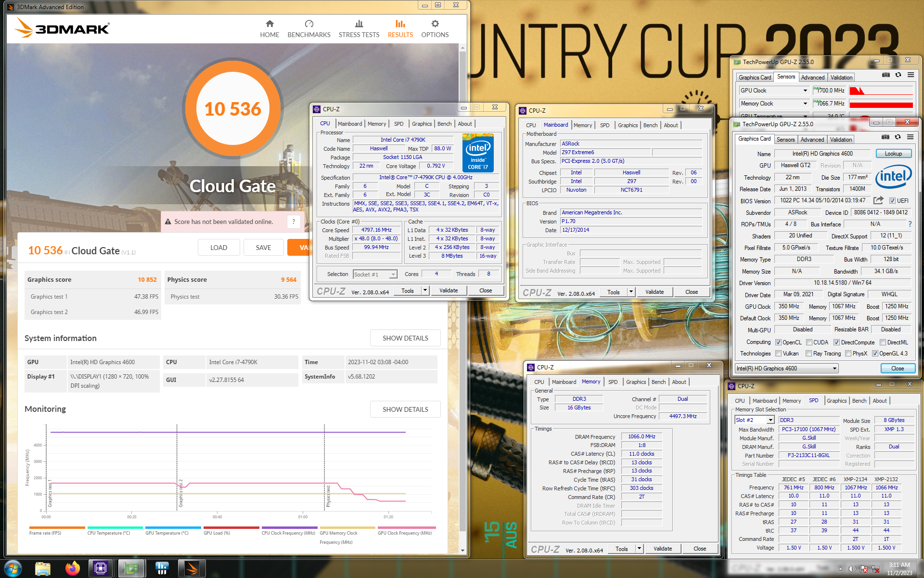Click camera icon in back GPU-Z Sensors window
924x578 pixels.
click(x=885, y=75)
